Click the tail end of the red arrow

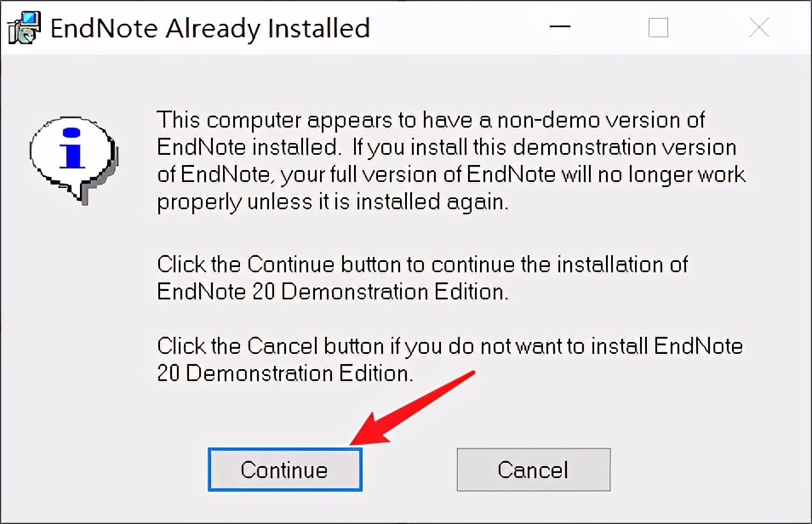pos(470,374)
